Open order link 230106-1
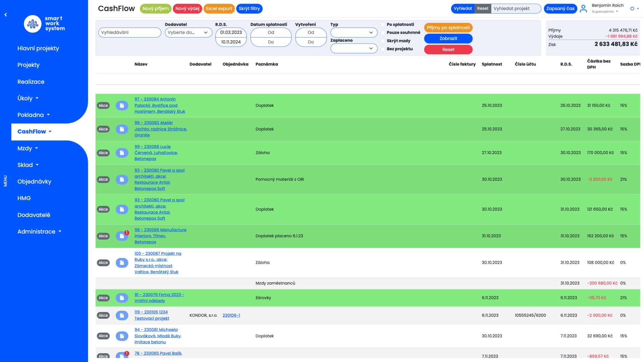Viewport: 644px width, 362px height. [231, 315]
